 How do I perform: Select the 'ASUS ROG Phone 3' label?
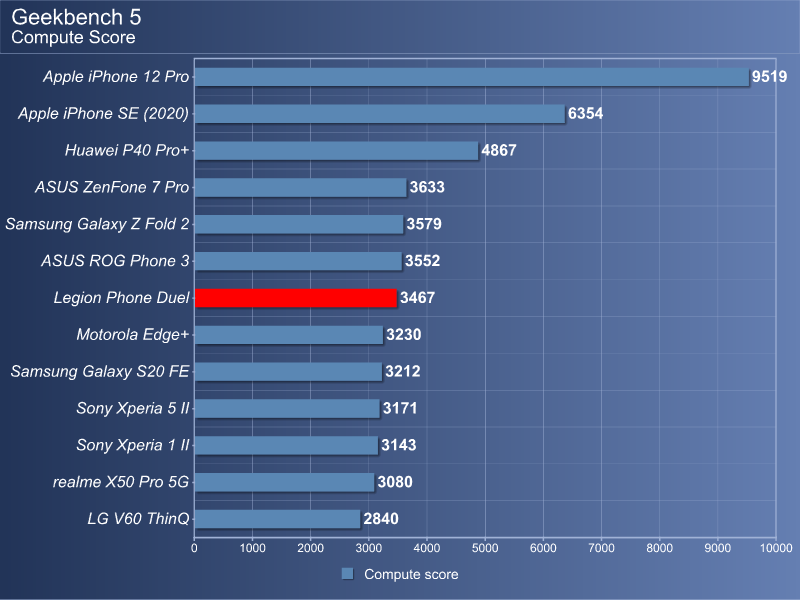[x=115, y=261]
